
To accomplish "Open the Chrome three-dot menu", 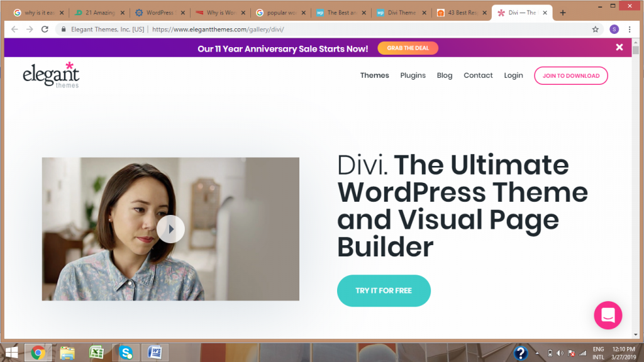I will click(x=630, y=29).
